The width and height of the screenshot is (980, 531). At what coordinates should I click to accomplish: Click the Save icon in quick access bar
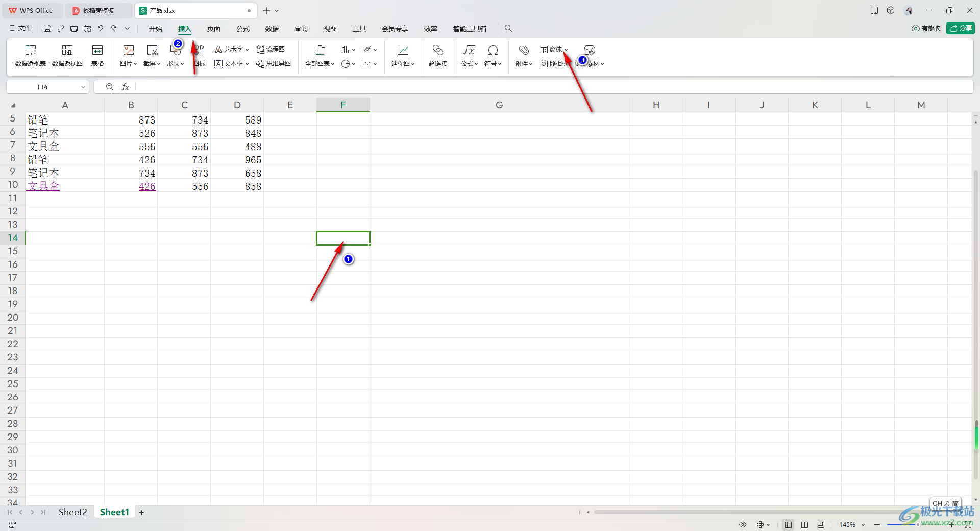[x=47, y=28]
